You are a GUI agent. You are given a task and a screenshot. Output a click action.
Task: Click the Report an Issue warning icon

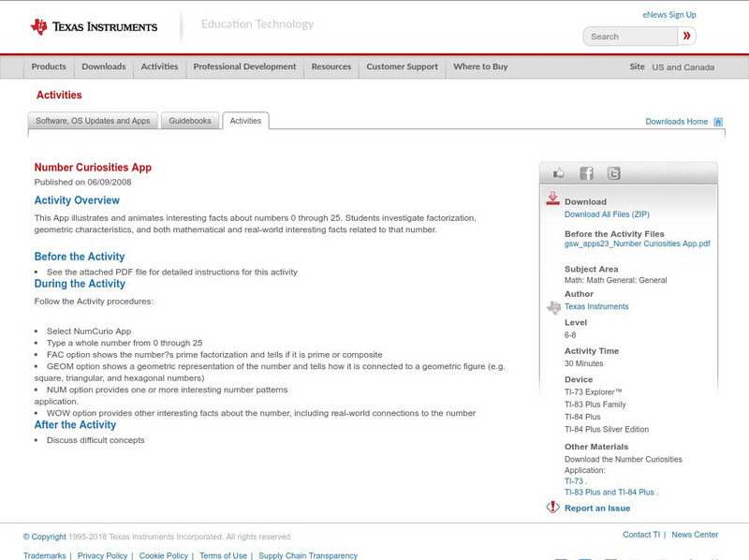coord(552,508)
